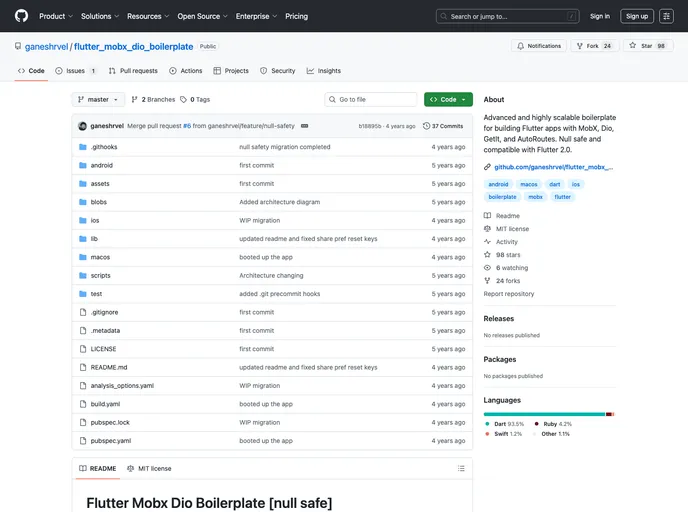The height and width of the screenshot is (512, 688).
Task: View the 0 Tags link
Action: point(195,100)
